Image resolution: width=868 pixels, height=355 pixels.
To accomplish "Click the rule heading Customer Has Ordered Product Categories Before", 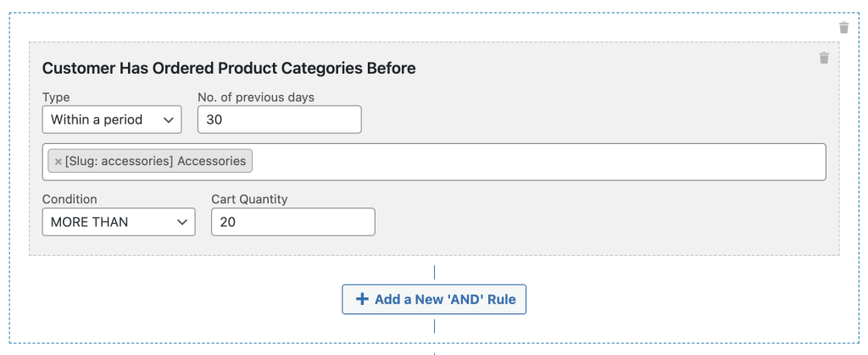I will click(229, 69).
